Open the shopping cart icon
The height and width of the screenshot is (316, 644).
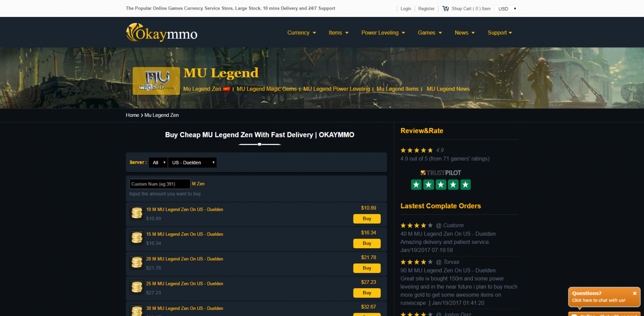(446, 8)
